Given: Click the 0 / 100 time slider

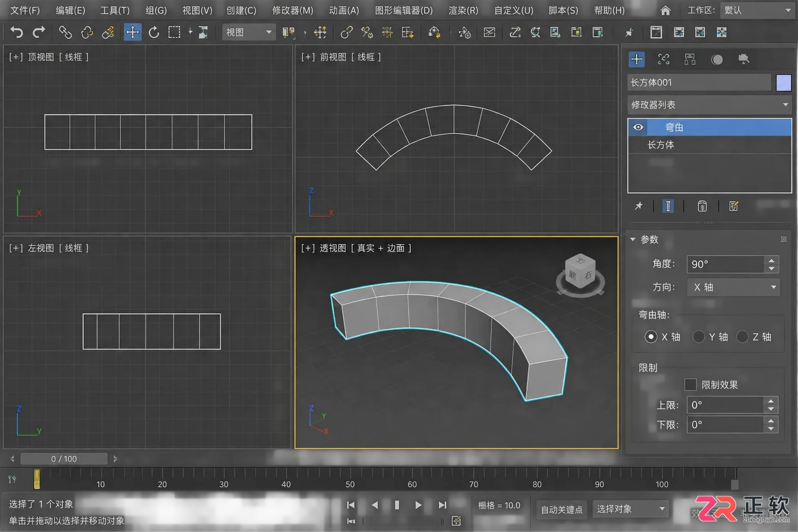Looking at the screenshot, I should coord(64,459).
